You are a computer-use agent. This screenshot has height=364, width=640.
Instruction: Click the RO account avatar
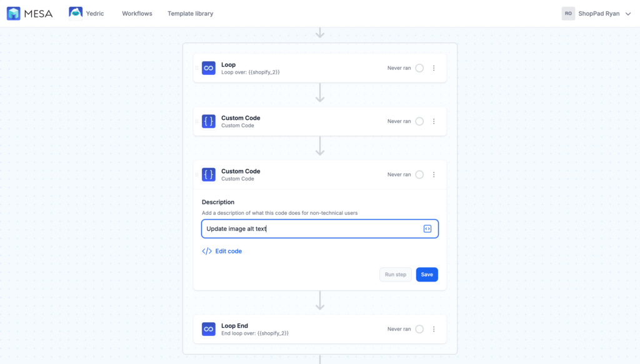tap(568, 13)
